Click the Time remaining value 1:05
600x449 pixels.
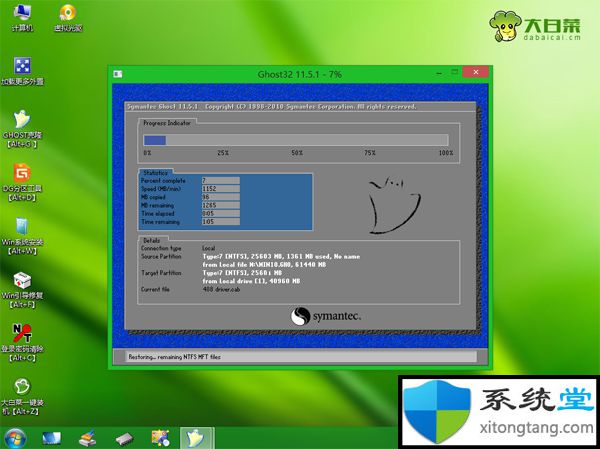pos(220,222)
